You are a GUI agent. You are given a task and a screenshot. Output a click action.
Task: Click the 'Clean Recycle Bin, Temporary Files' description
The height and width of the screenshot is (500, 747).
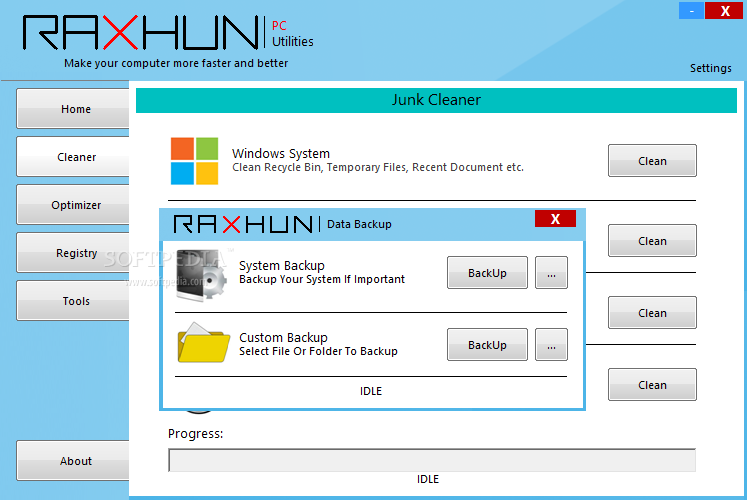click(x=378, y=167)
